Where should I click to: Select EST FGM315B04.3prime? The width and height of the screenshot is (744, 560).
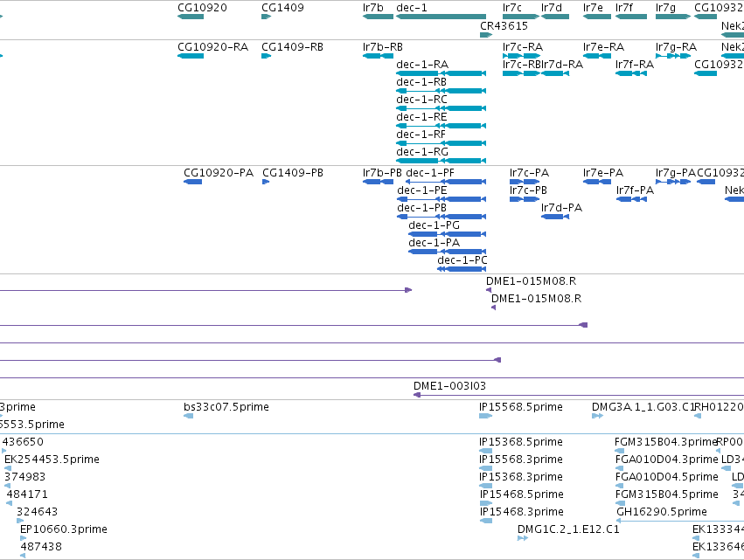pyautogui.click(x=620, y=451)
